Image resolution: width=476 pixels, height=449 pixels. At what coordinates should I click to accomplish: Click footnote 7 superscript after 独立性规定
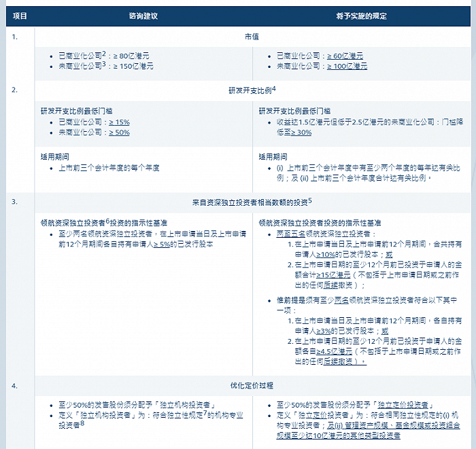click(x=205, y=413)
